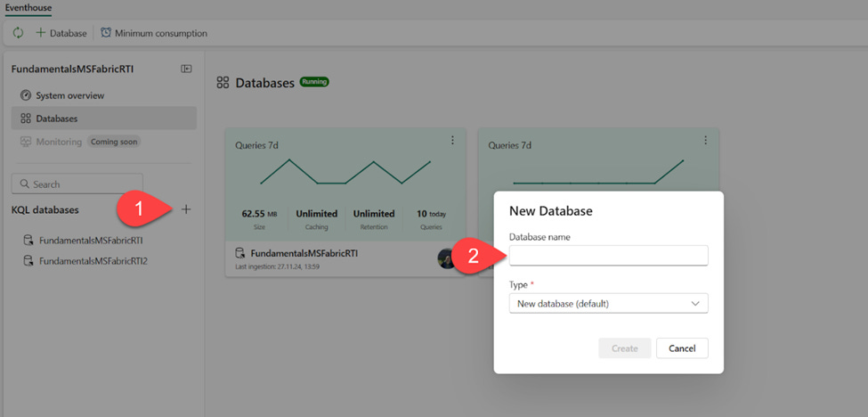868x417 pixels.
Task: Open more options on the second database card
Action: (x=705, y=141)
